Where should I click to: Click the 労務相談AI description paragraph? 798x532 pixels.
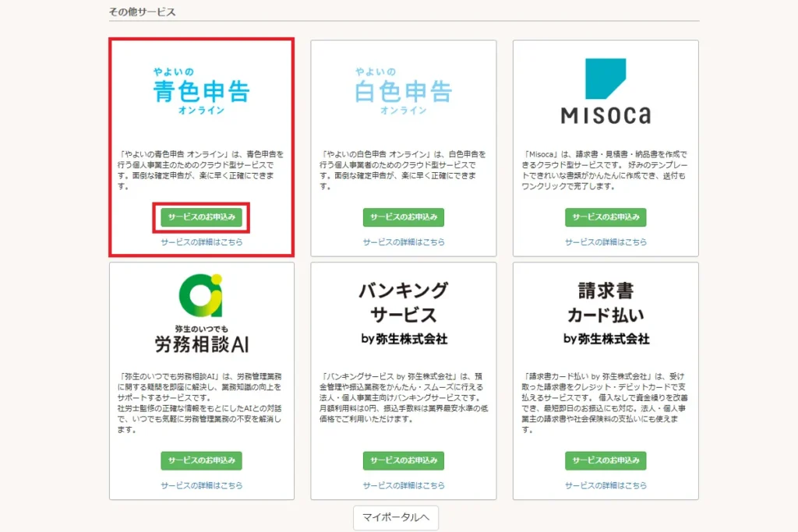pos(199,403)
